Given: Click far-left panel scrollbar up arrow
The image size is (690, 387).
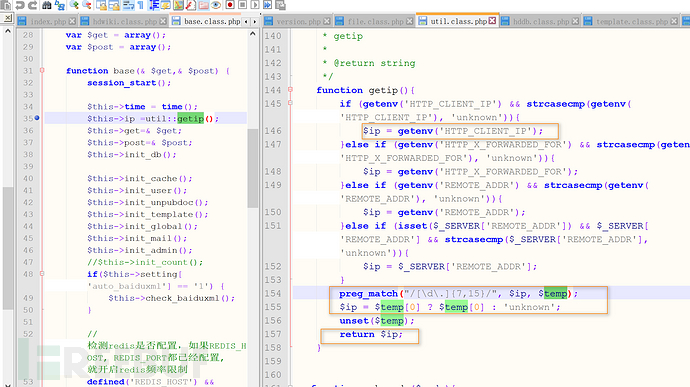Looking at the screenshot, I should (7, 31).
